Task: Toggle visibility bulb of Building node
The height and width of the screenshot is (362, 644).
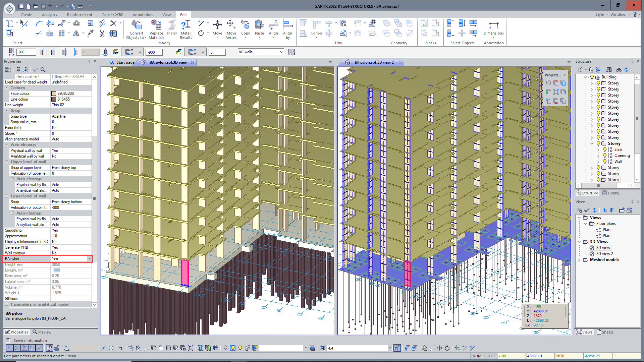Action: pos(592,77)
